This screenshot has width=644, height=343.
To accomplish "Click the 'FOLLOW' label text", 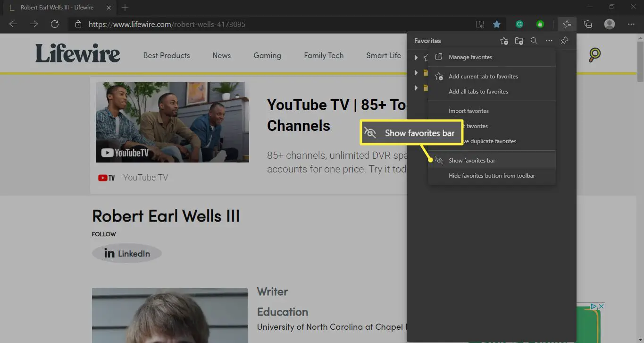I will pyautogui.click(x=104, y=234).
